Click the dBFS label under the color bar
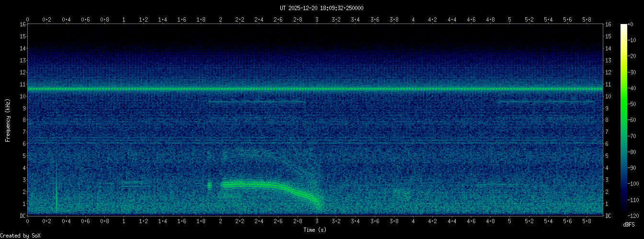 pyautogui.click(x=629, y=225)
